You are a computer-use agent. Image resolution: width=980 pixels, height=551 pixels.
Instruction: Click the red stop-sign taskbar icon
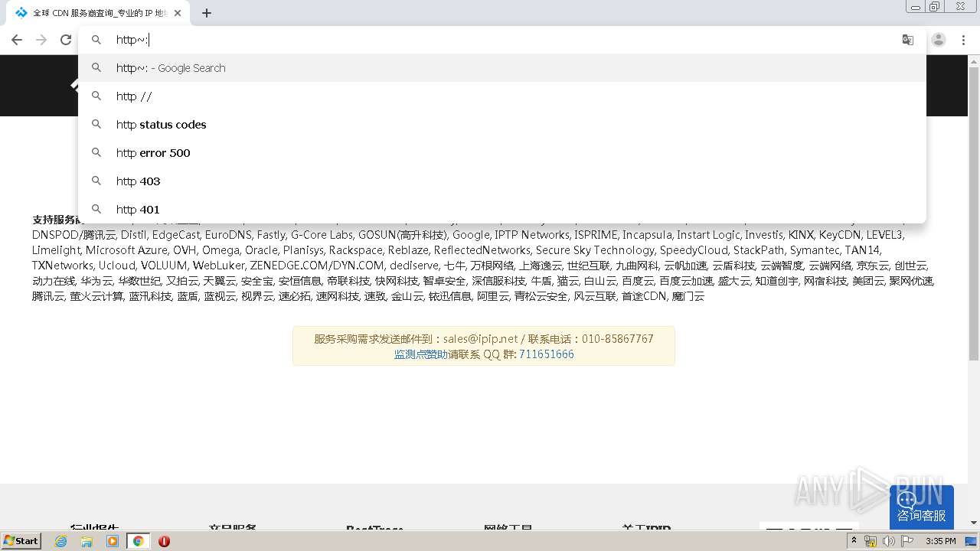tap(164, 541)
